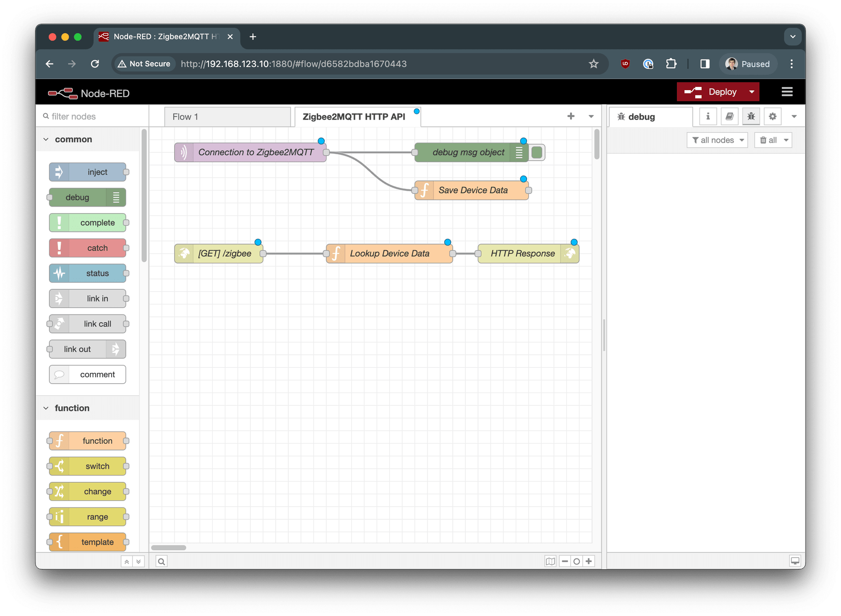Expand the function palette category
The image size is (841, 616).
click(46, 408)
